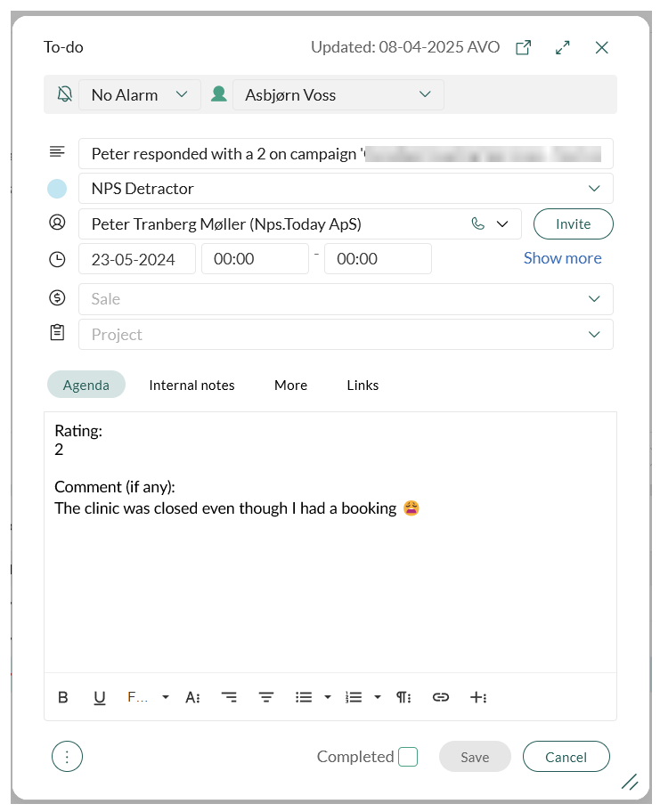Switch to the Internal notes tab
The height and width of the screenshot is (812, 660).
point(191,385)
